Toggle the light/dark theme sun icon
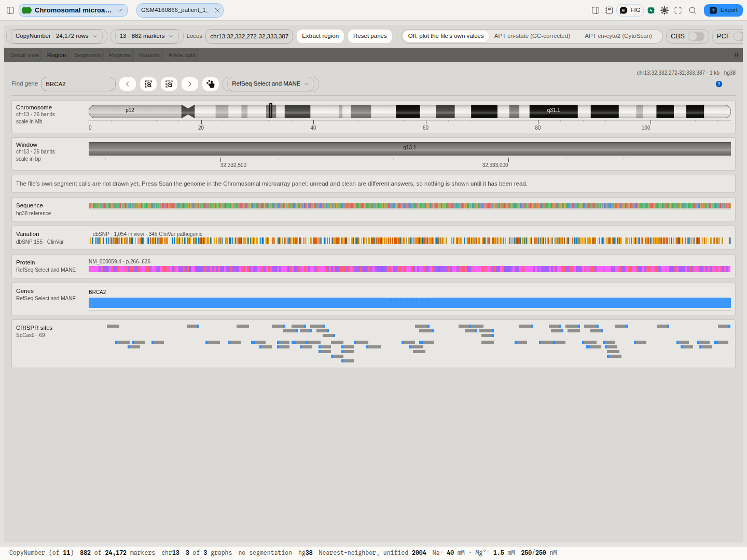 tap(665, 10)
